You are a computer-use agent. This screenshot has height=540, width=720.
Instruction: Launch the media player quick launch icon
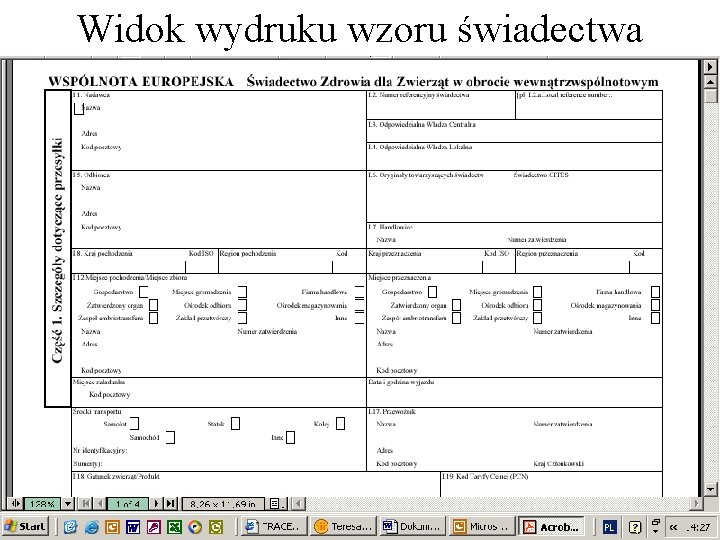195,527
